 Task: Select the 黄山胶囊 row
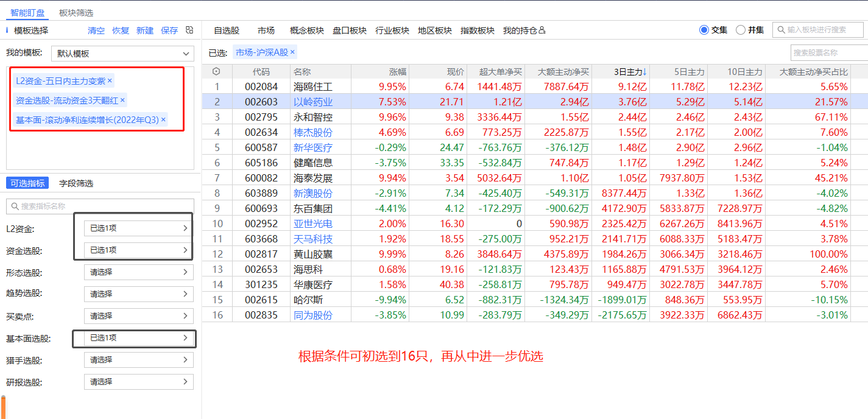pos(535,254)
